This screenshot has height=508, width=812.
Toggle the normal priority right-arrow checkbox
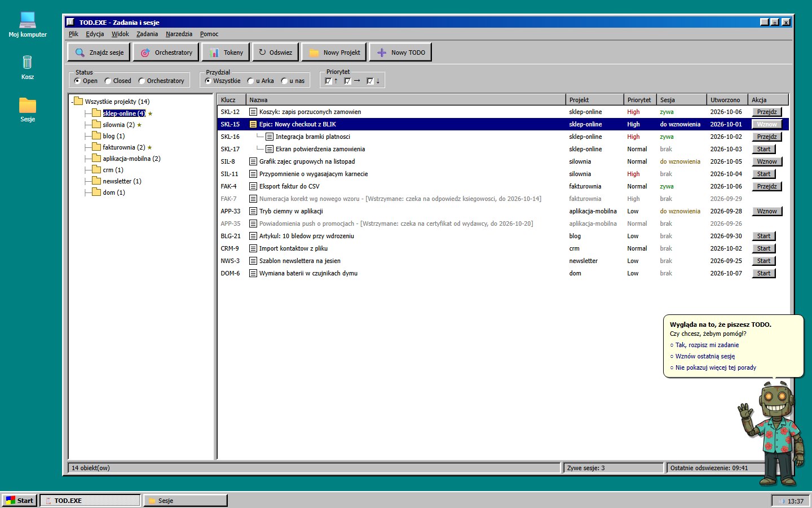(x=347, y=81)
